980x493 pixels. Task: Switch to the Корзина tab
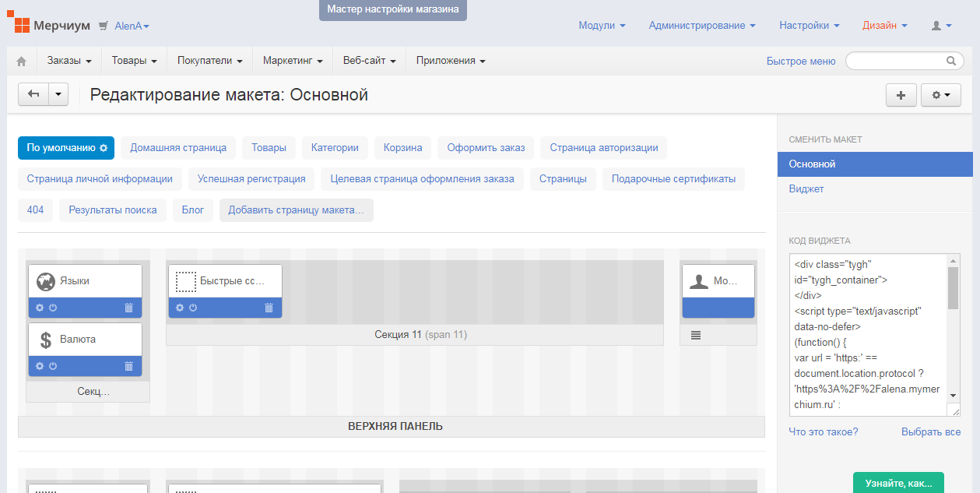[402, 147]
